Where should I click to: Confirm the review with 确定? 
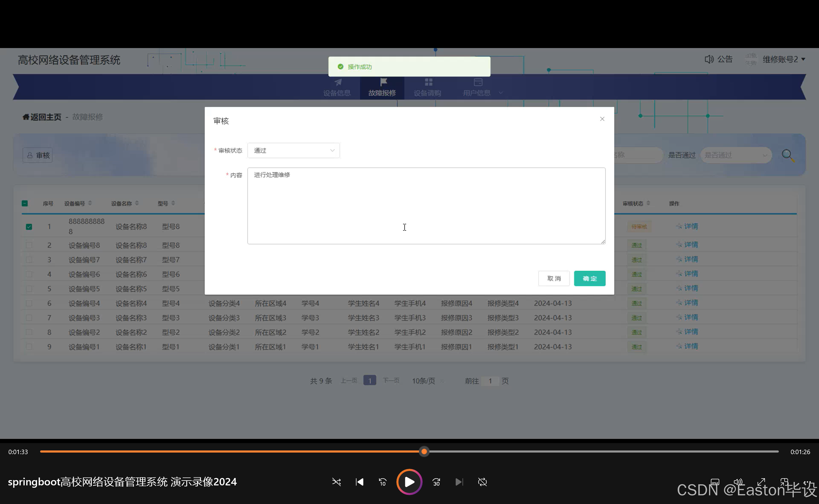pos(589,278)
